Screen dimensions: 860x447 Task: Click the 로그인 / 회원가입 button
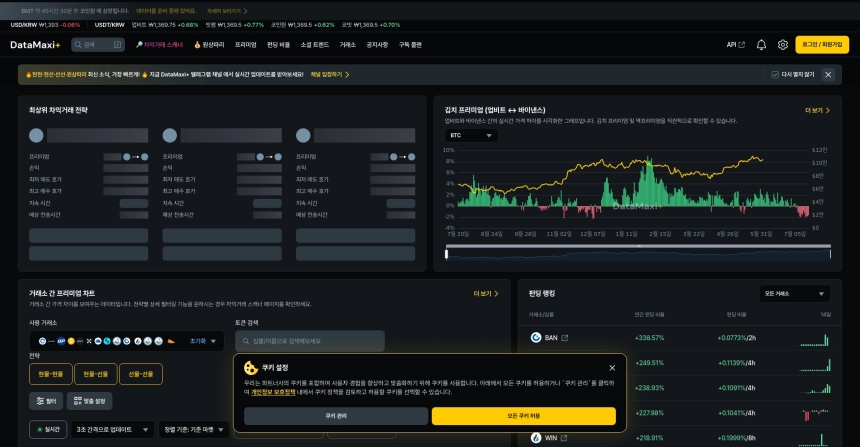(x=822, y=44)
